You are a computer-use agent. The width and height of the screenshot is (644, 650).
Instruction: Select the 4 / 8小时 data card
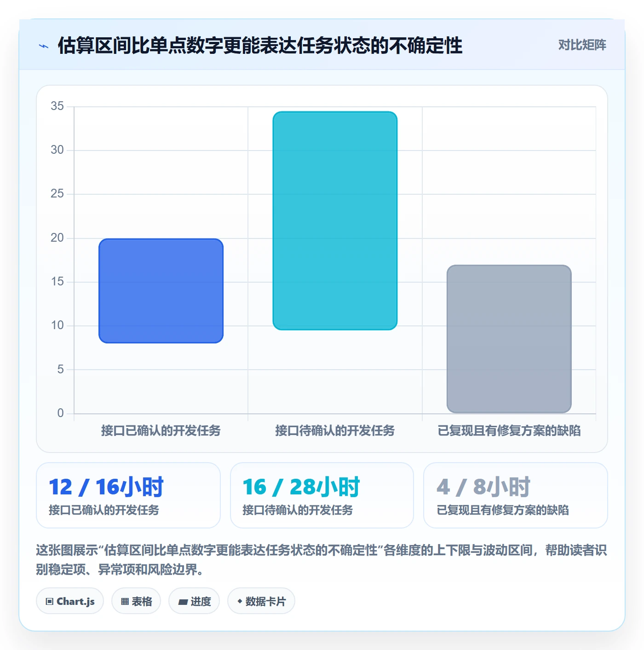click(515, 495)
